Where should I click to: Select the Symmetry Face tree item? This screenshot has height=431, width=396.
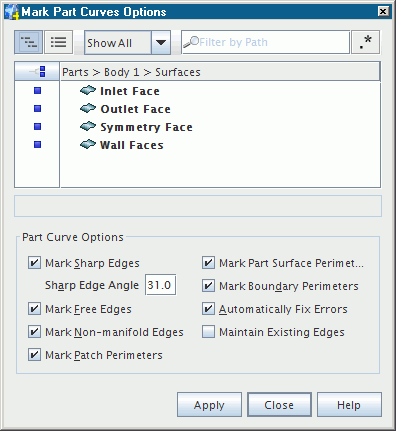[x=146, y=127]
